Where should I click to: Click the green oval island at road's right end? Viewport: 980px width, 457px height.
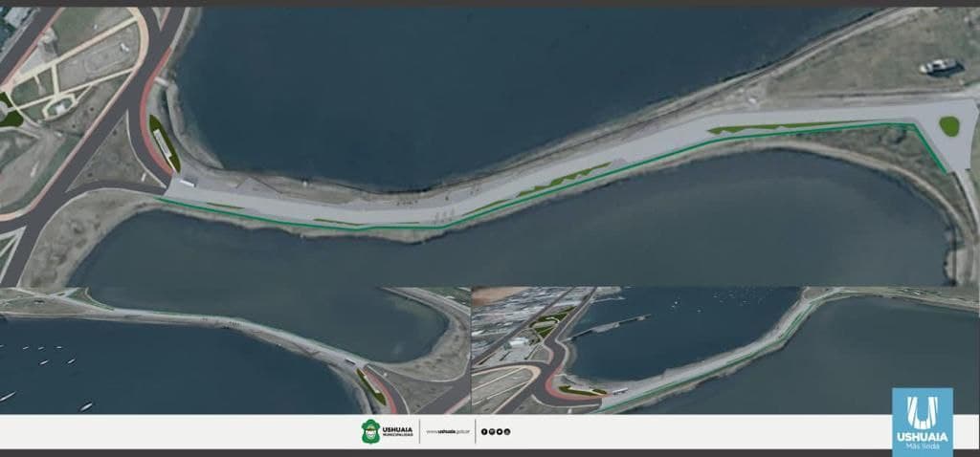948,125
